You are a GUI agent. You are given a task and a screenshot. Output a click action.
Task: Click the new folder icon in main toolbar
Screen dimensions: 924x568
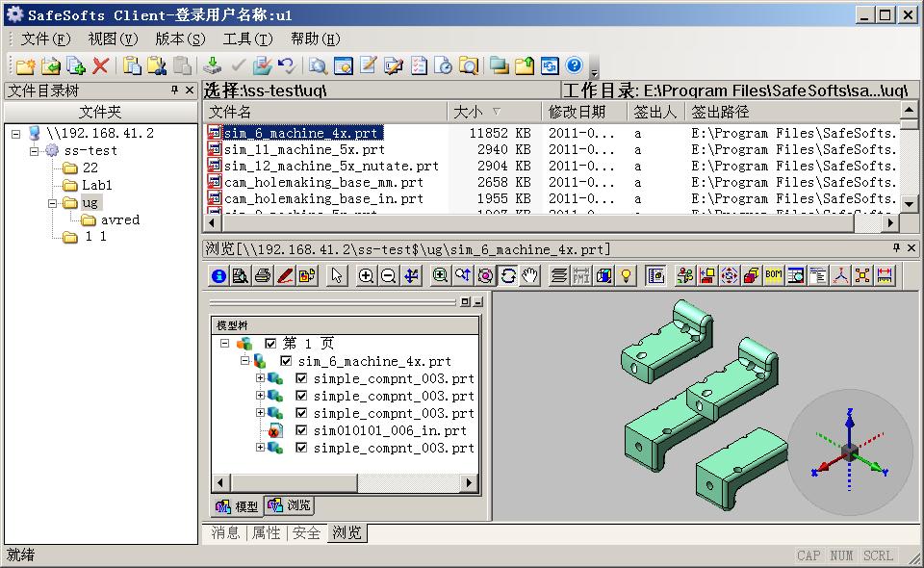pyautogui.click(x=25, y=65)
